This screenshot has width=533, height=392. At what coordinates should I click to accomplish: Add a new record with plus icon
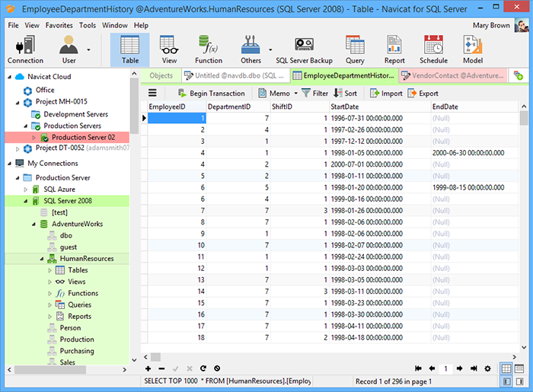148,368
